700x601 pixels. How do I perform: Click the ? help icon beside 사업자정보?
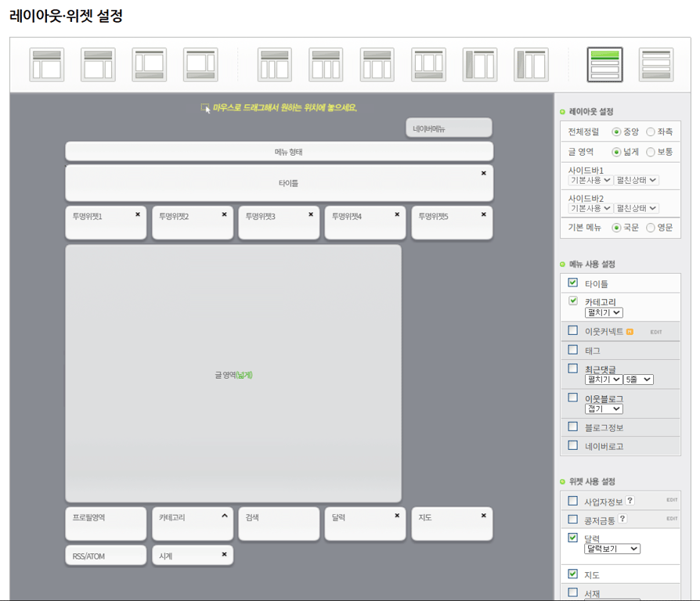(630, 500)
